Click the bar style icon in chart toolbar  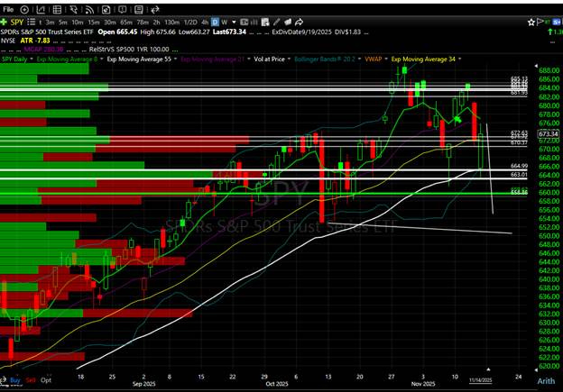pos(254,23)
